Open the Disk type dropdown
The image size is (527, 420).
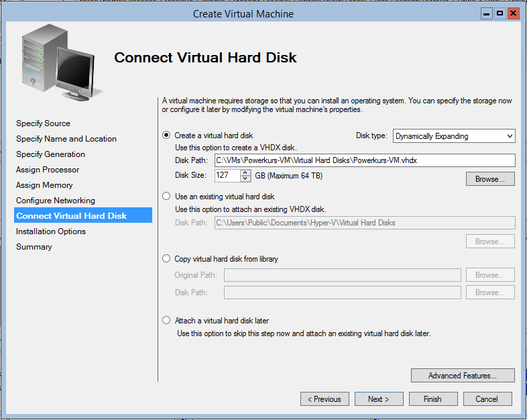coord(454,136)
